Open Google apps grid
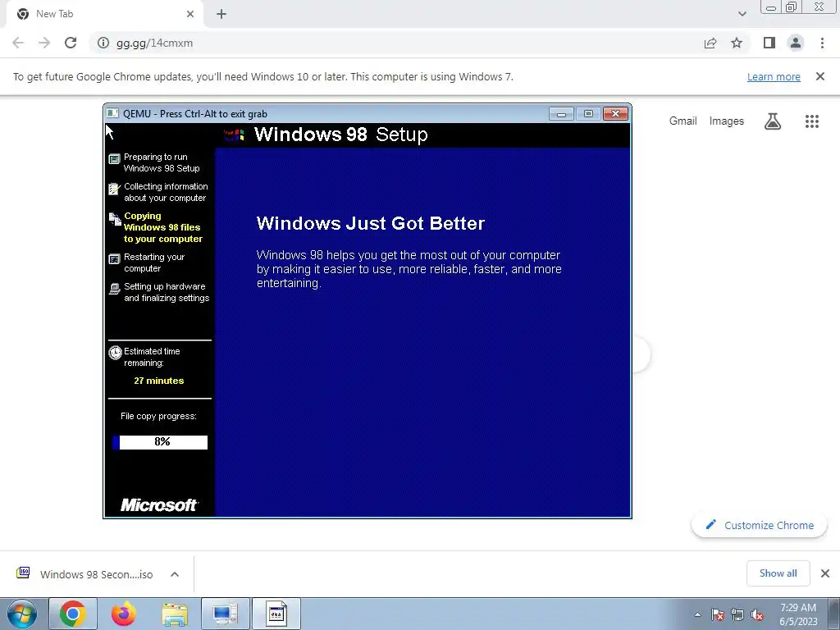 click(x=812, y=121)
